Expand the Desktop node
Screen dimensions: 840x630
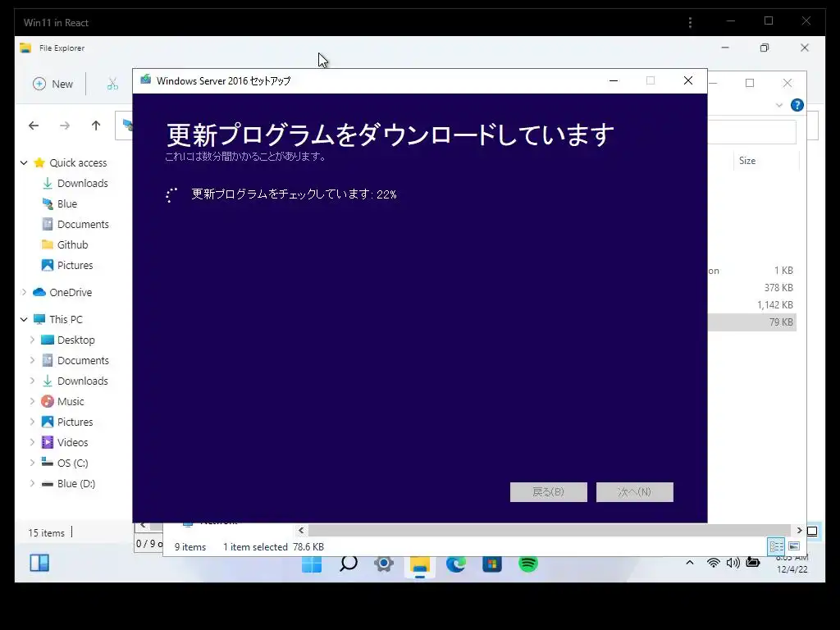(x=32, y=340)
